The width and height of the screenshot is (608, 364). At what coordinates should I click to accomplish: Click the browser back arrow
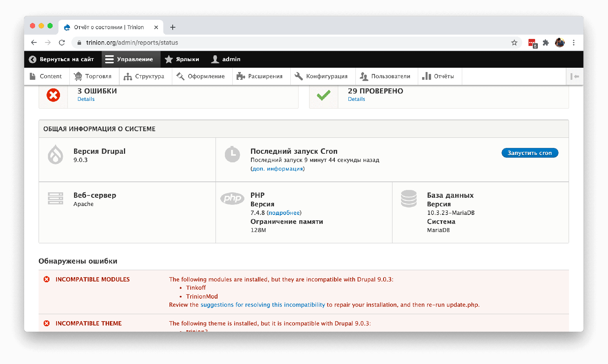click(34, 42)
